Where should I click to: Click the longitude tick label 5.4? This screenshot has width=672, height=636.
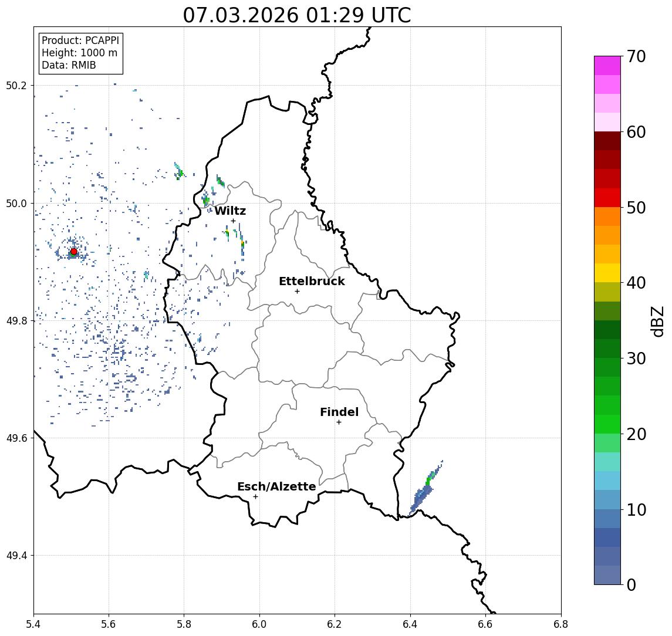(x=33, y=624)
